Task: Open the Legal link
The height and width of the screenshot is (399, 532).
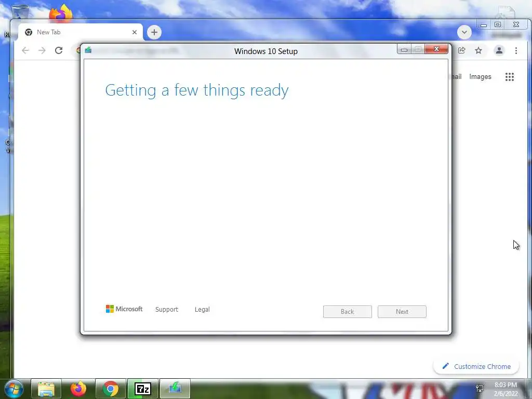Action: click(x=202, y=310)
